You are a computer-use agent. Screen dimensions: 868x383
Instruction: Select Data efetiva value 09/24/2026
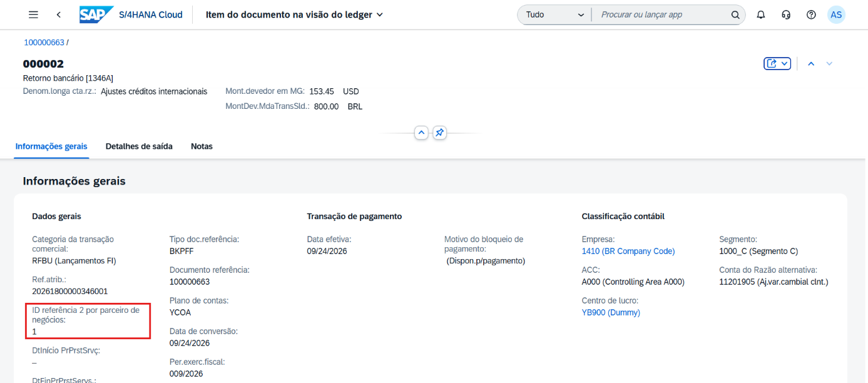coord(327,252)
